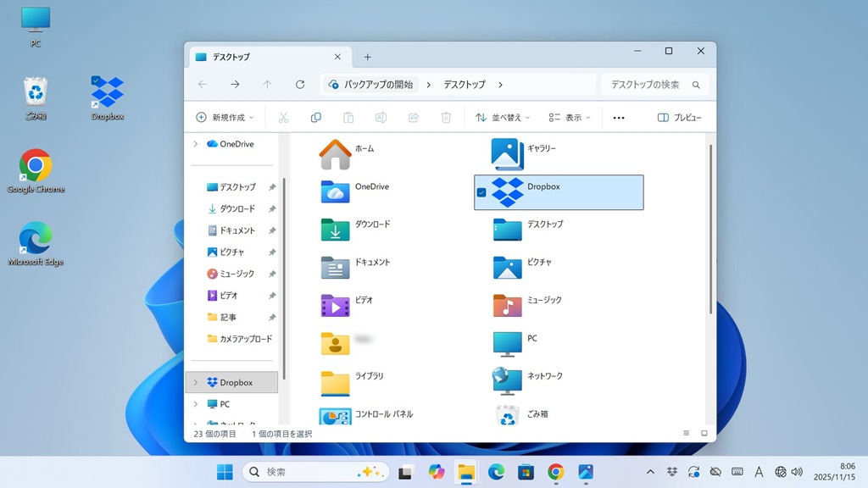Image resolution: width=868 pixels, height=488 pixels.
Task: Switch to the details list view in the status bar
Action: [686, 433]
